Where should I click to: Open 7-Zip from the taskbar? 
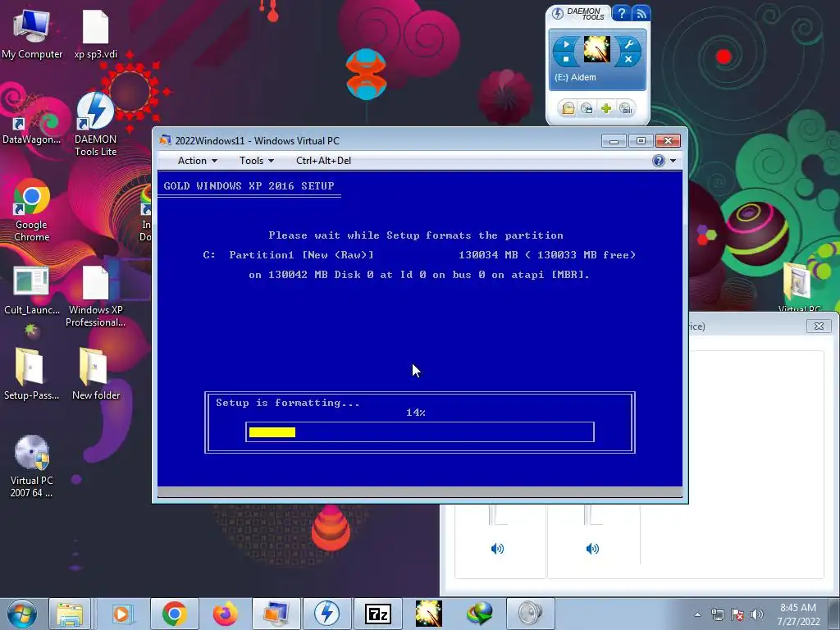tap(378, 614)
